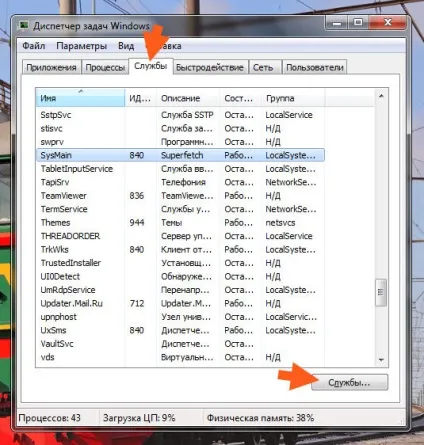Image resolution: width=424 pixels, height=445 pixels.
Task: Sort by the Описание column header
Action: click(188, 98)
